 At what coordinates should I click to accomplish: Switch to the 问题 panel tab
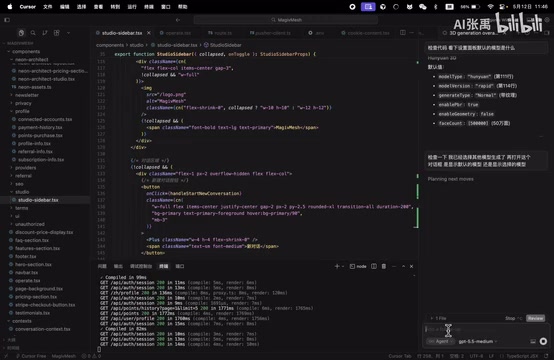102,266
